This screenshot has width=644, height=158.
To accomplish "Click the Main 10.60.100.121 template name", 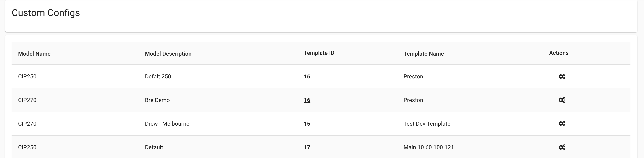I will (429, 147).
